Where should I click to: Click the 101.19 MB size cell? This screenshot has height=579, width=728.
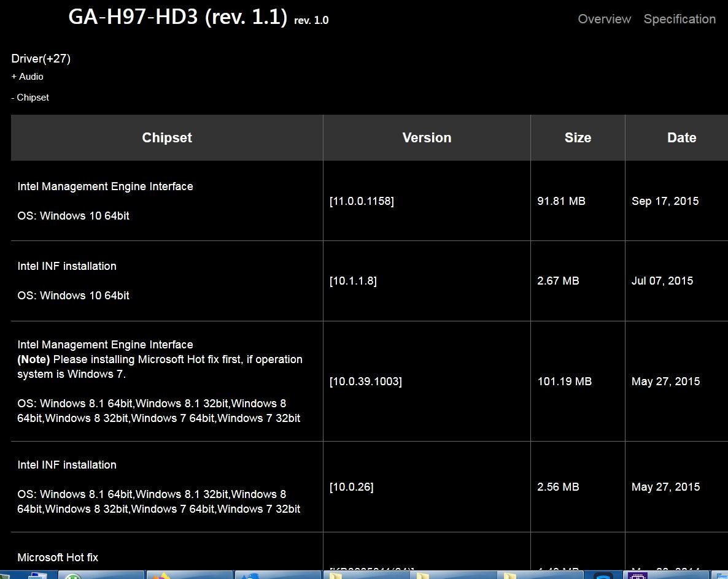564,382
